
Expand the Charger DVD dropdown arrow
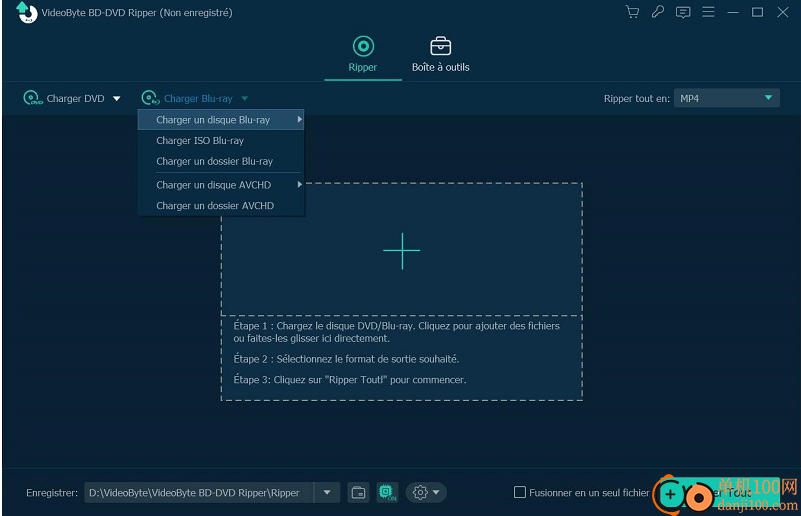(x=117, y=99)
